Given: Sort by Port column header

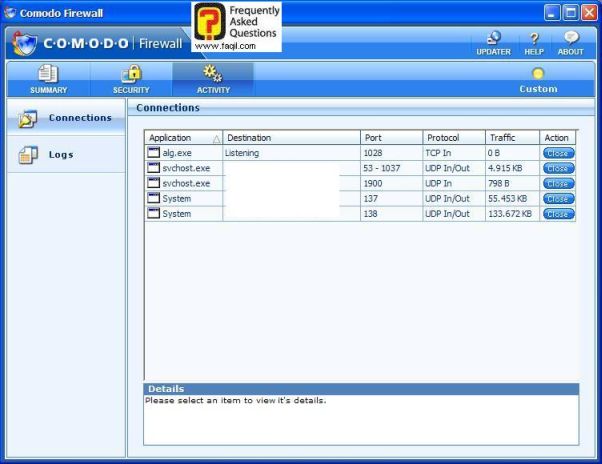Looking at the screenshot, I should tap(391, 137).
